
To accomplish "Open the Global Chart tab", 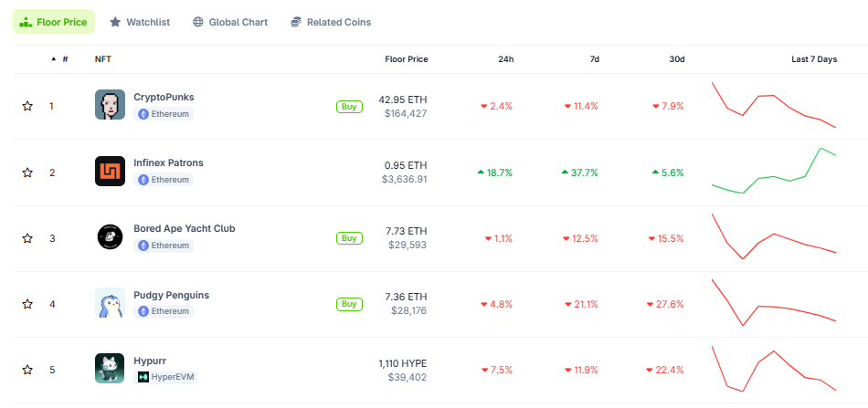I will (x=230, y=22).
